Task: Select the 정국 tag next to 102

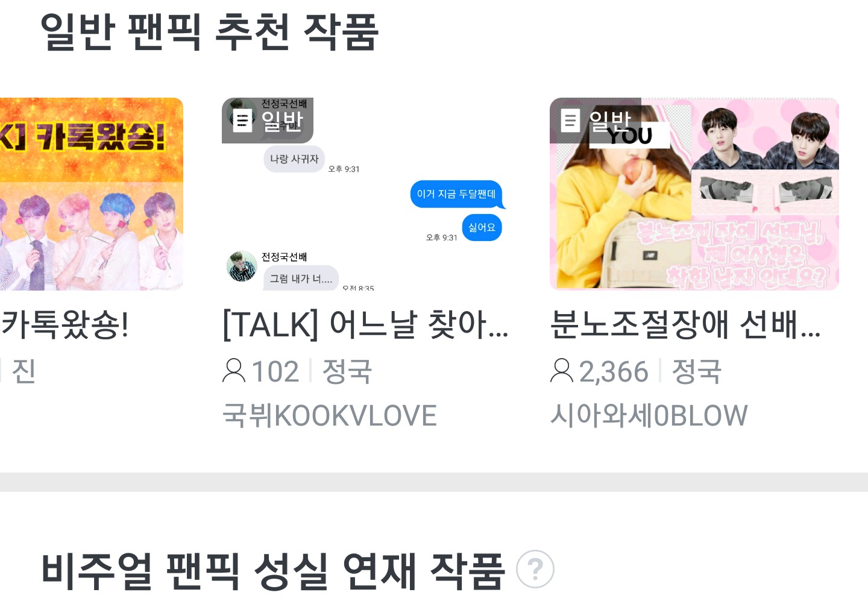Action: (347, 371)
